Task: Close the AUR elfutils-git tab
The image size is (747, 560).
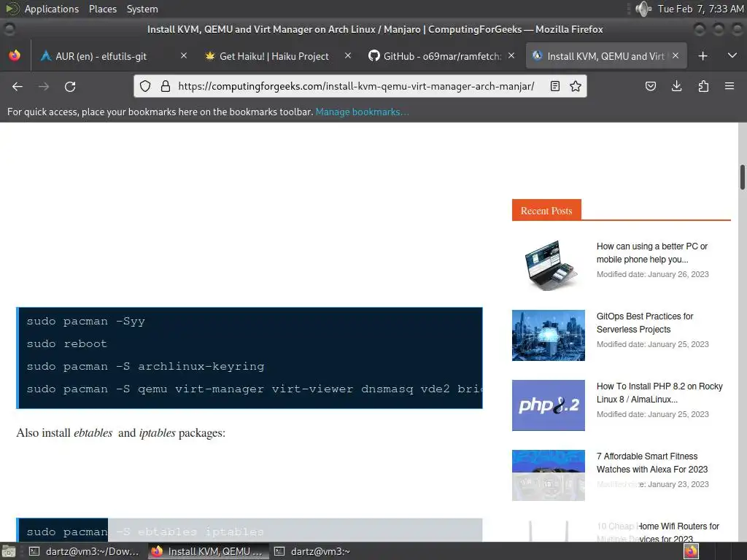Action: pos(183,55)
